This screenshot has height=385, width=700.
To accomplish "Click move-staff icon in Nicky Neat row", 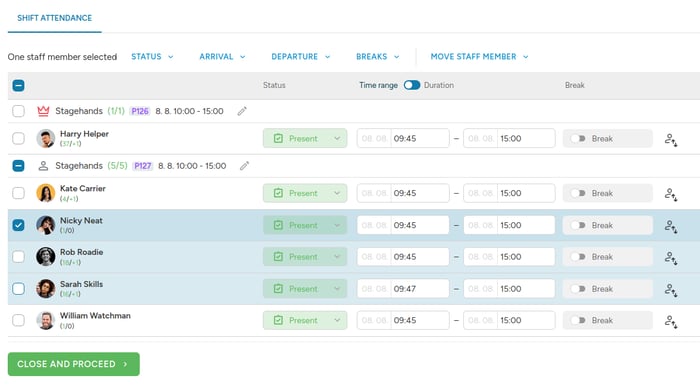I will coord(671,226).
